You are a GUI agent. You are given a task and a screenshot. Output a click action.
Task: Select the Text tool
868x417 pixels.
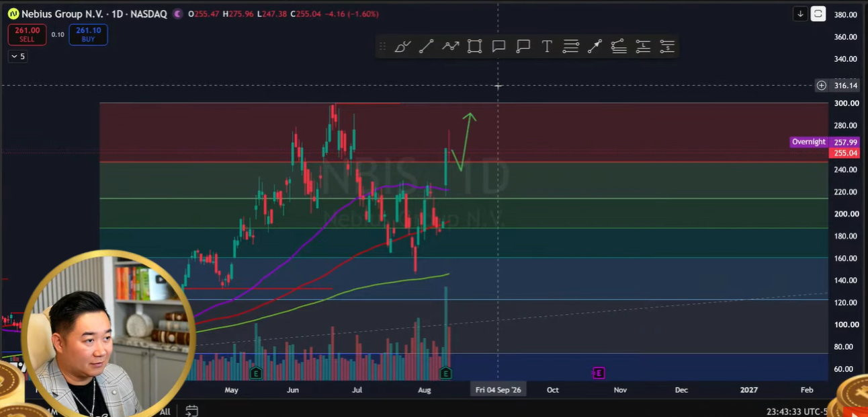coord(547,46)
